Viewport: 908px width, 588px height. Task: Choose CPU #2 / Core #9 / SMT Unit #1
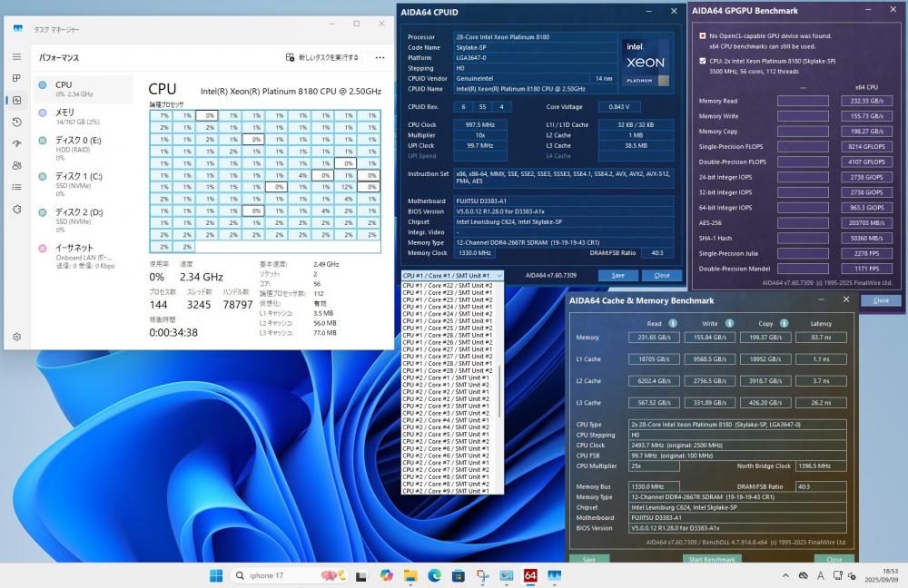447,491
